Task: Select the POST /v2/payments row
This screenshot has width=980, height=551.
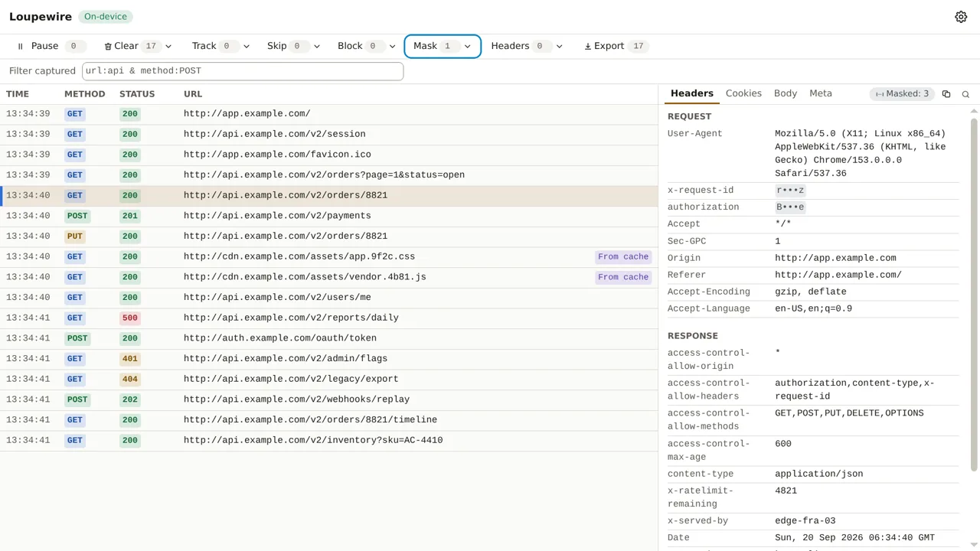Action: click(329, 216)
